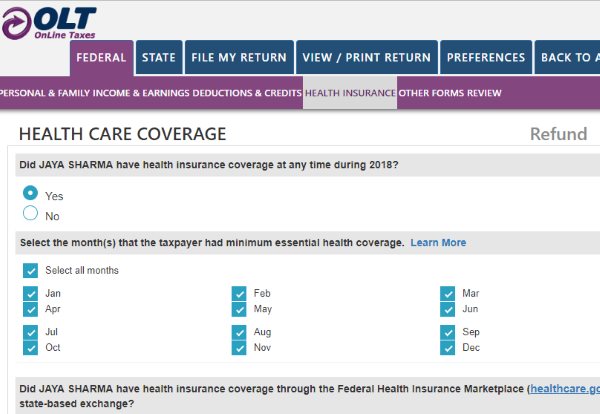Open the Federal tab
The image size is (600, 414).
click(102, 58)
